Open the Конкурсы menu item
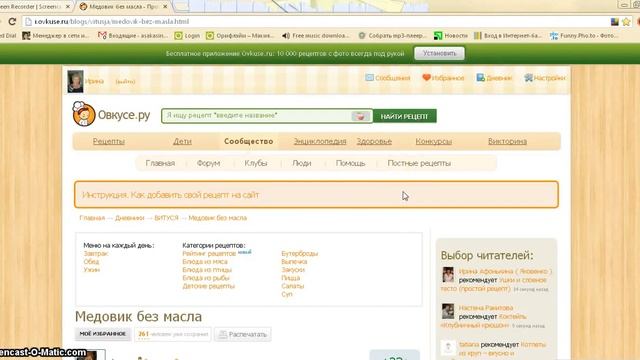 click(x=433, y=141)
